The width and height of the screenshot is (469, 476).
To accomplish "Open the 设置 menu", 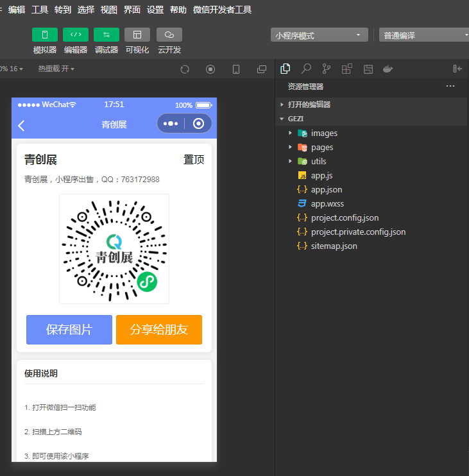I will click(x=155, y=10).
